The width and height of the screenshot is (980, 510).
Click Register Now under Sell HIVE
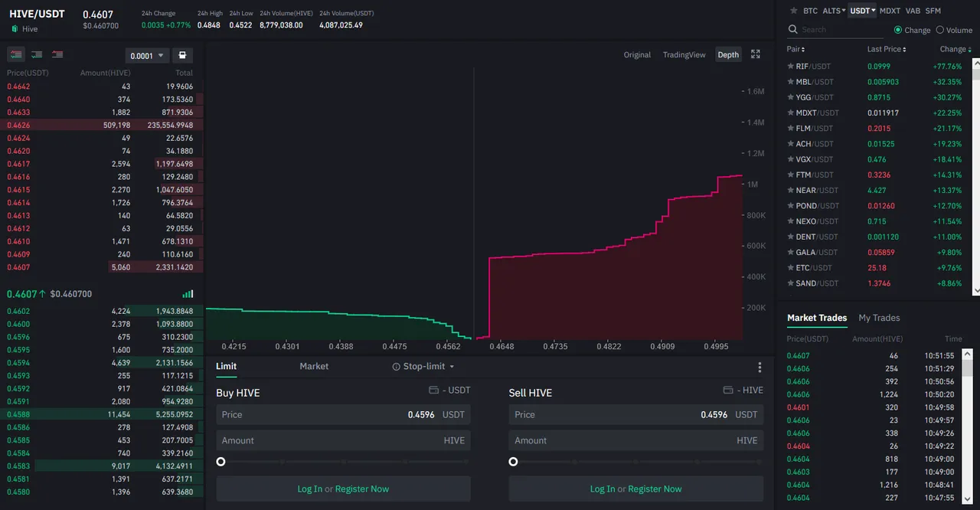[655, 489]
